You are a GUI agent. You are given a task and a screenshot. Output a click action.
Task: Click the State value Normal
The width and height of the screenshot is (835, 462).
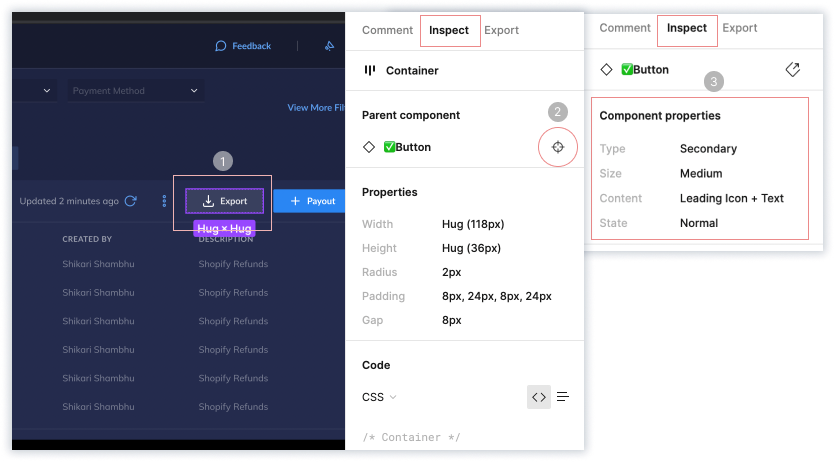click(699, 223)
